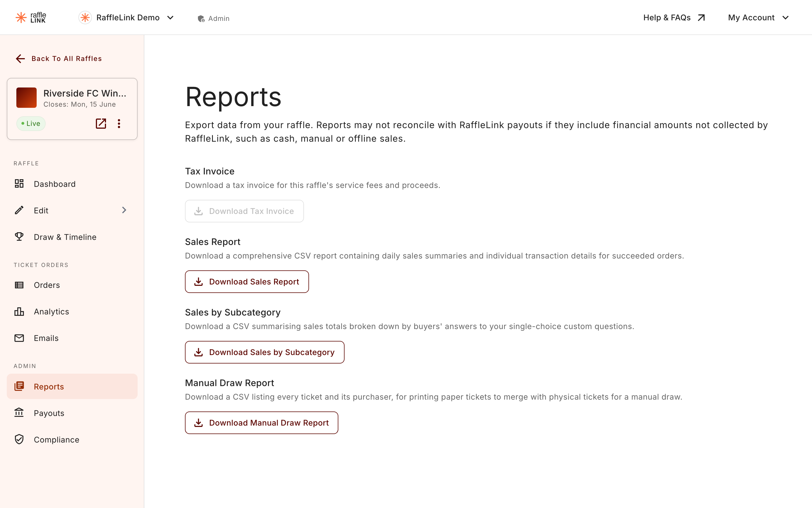
Task: Click the RaffleLink Demo asterisk avatar
Action: 85,17
